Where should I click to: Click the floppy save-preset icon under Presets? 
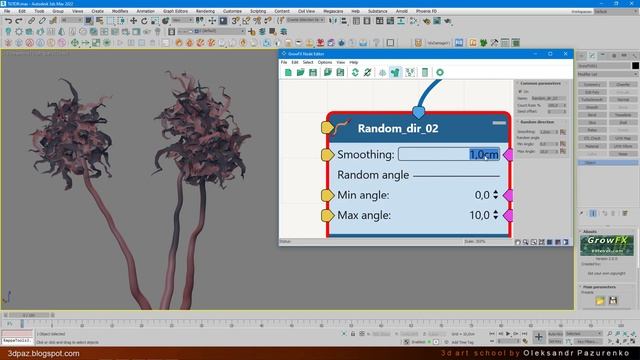pyautogui.click(x=613, y=301)
